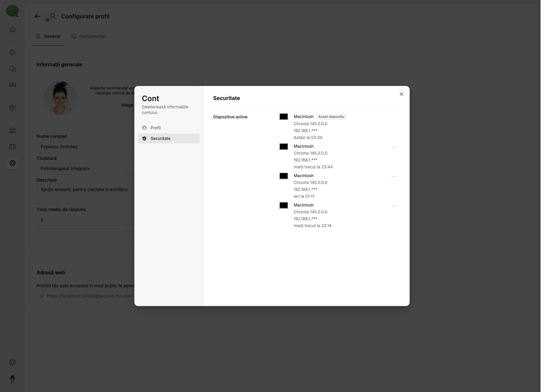Open the lifebuoy support icon

[13, 362]
